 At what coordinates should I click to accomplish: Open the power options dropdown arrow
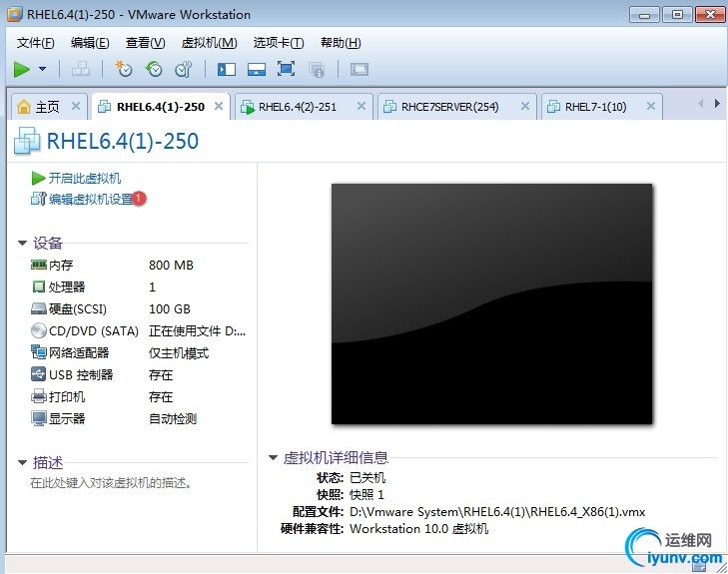[43, 69]
